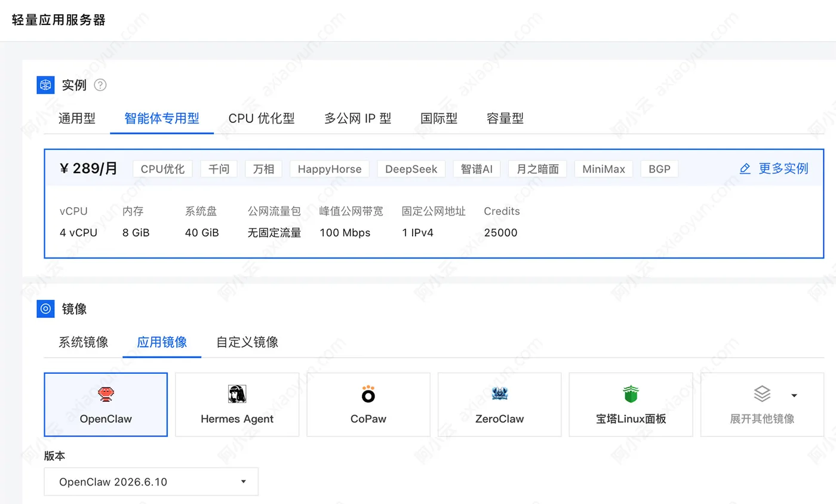Click the MiniMax tag

click(x=604, y=169)
